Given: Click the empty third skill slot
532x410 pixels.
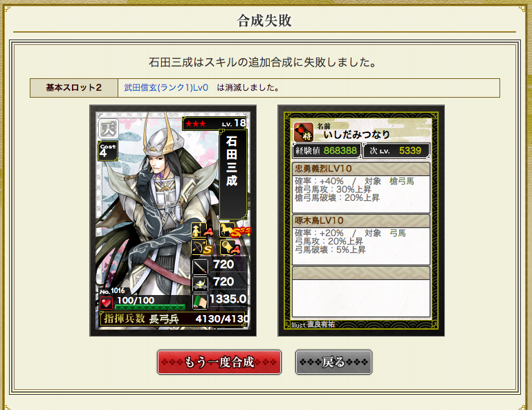Looking at the screenshot, I should [x=361, y=292].
